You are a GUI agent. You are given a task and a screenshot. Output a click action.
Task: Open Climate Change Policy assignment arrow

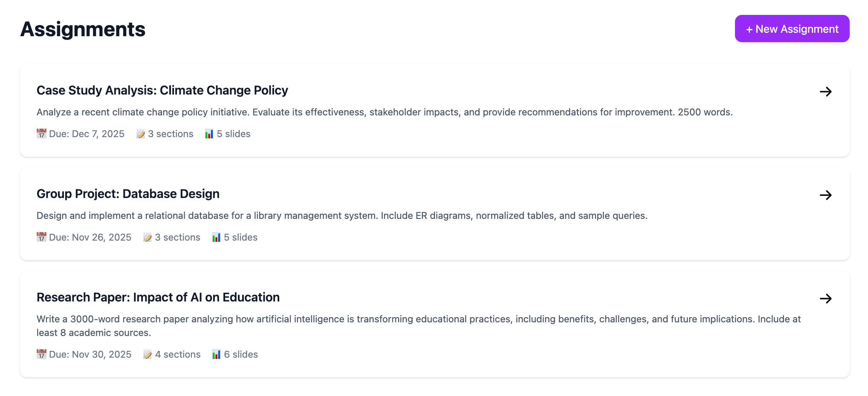[x=825, y=92]
